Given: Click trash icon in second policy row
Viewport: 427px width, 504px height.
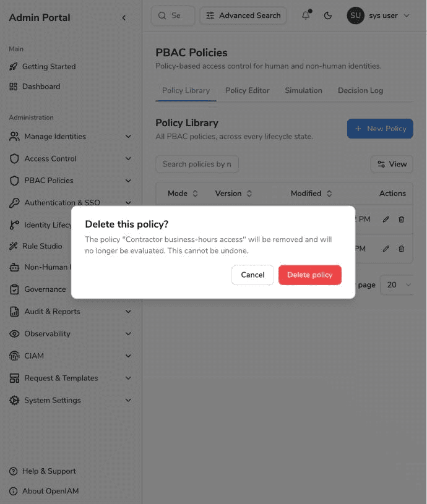Looking at the screenshot, I should (x=401, y=249).
